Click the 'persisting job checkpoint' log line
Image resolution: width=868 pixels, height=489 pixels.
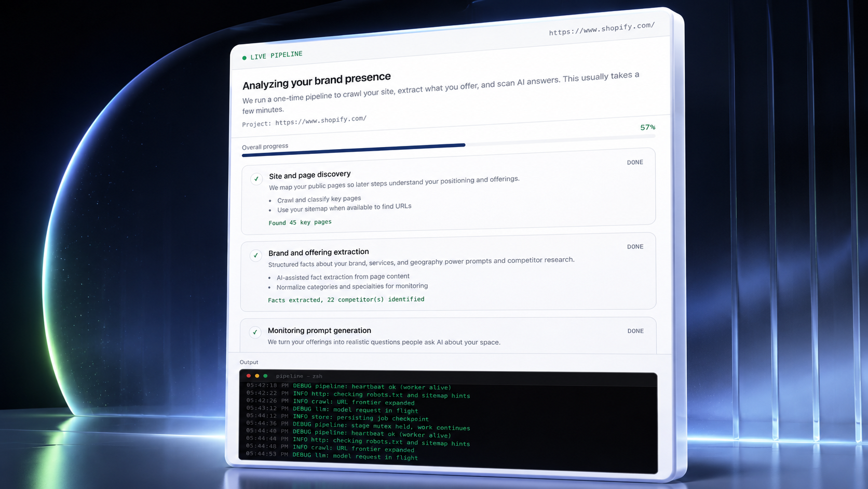[x=337, y=417]
